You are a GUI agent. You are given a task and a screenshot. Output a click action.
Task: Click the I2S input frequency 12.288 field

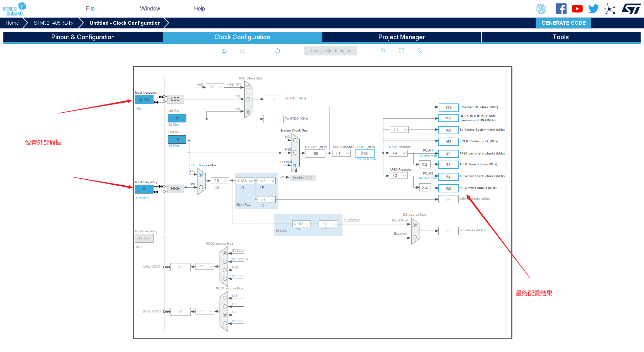[x=144, y=238]
